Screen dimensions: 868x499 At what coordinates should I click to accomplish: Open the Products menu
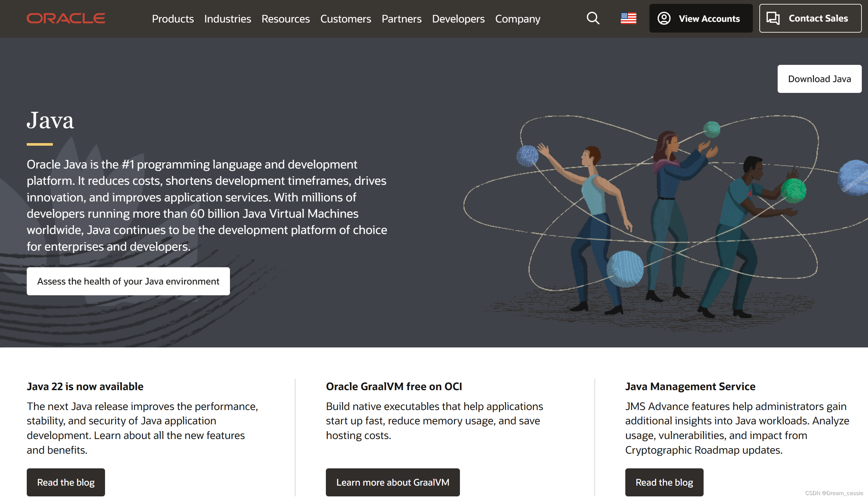click(x=173, y=19)
